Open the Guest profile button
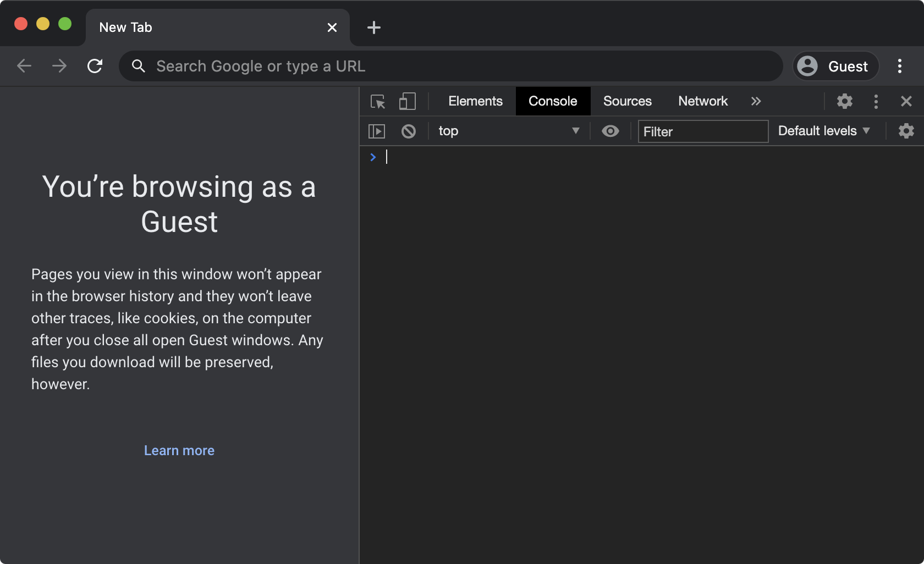 coord(835,66)
